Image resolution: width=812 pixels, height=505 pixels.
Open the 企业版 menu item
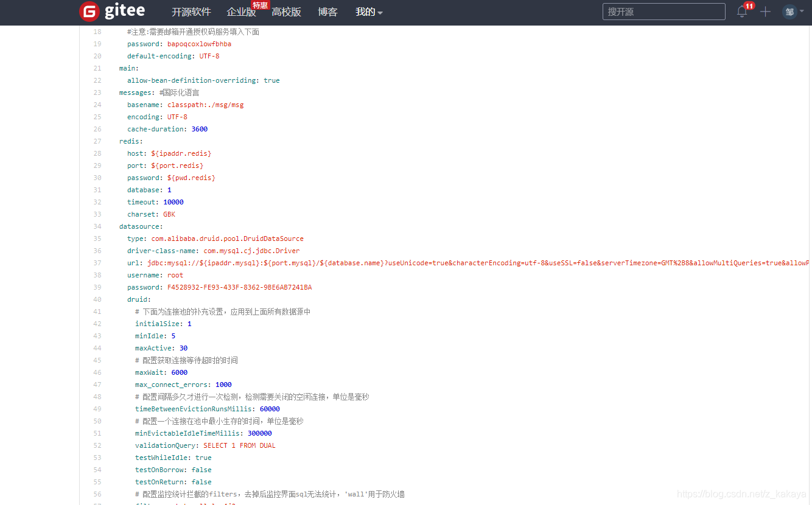[x=241, y=12]
